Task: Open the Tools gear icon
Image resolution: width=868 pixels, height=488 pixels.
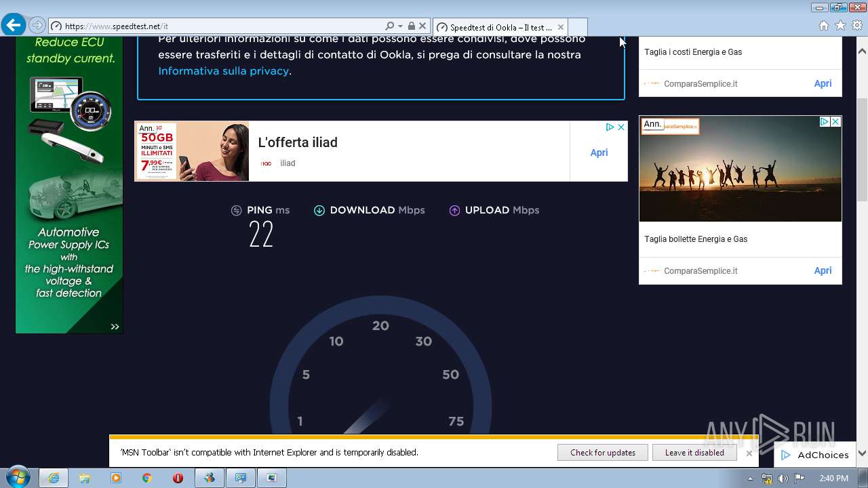Action: [x=857, y=26]
